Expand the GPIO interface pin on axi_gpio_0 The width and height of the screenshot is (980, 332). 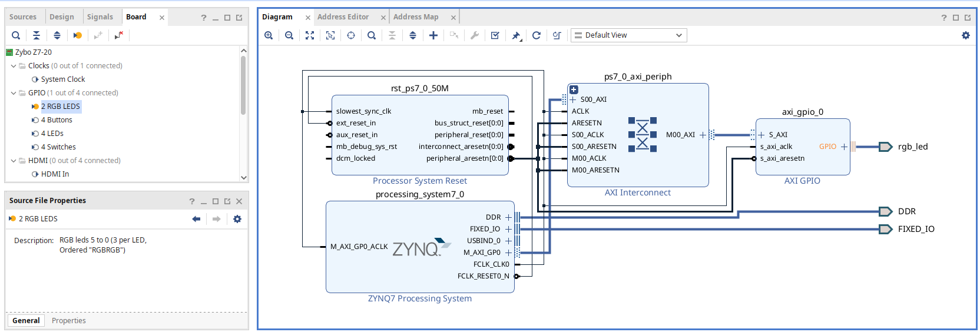pyautogui.click(x=844, y=147)
